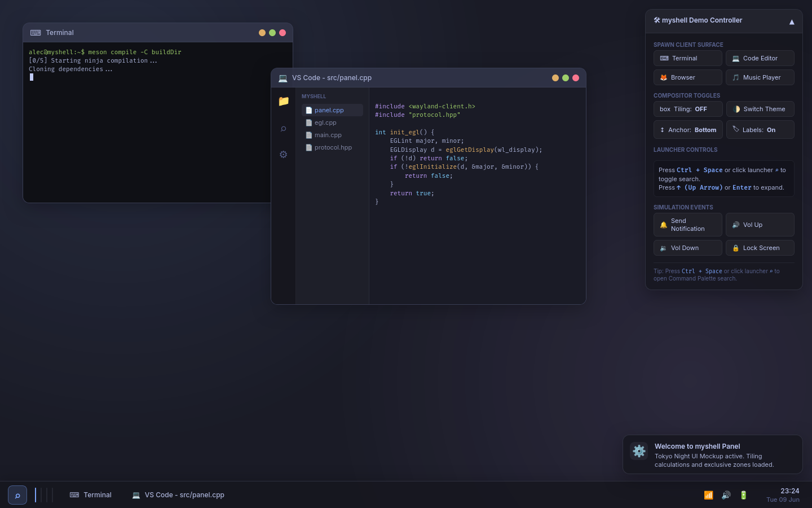Close the VS Code window with the red dot
This screenshot has width=812, height=508.
click(x=576, y=78)
